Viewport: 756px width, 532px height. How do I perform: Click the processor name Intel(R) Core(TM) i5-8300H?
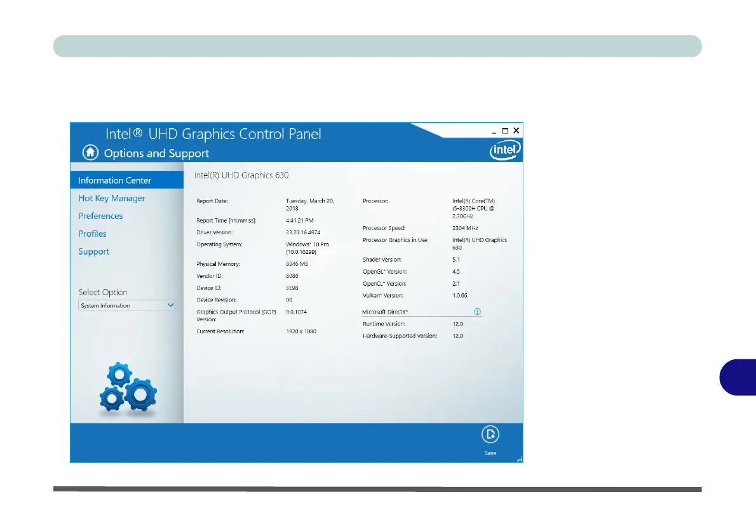click(x=473, y=208)
